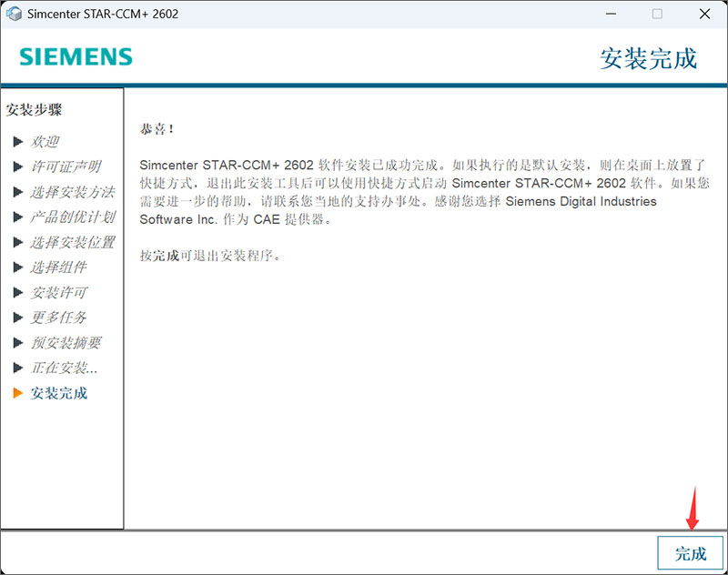Click the arrow beside 选择安装位置 step

click(18, 242)
